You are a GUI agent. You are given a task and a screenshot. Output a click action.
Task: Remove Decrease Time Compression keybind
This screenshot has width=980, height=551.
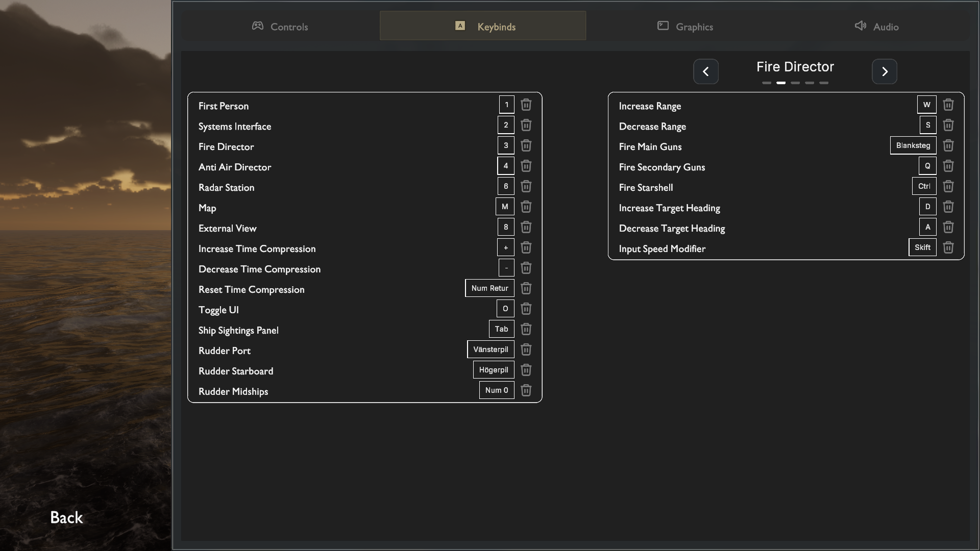[x=526, y=268]
